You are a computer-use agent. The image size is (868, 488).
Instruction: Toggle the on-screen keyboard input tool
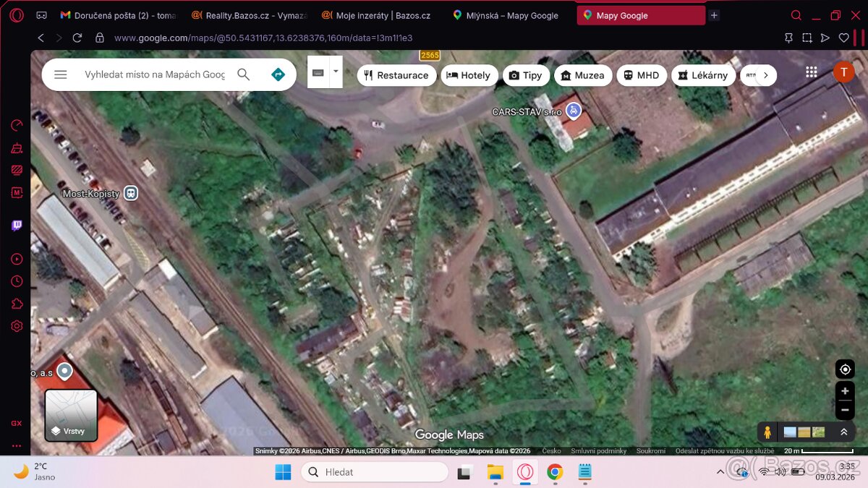318,72
